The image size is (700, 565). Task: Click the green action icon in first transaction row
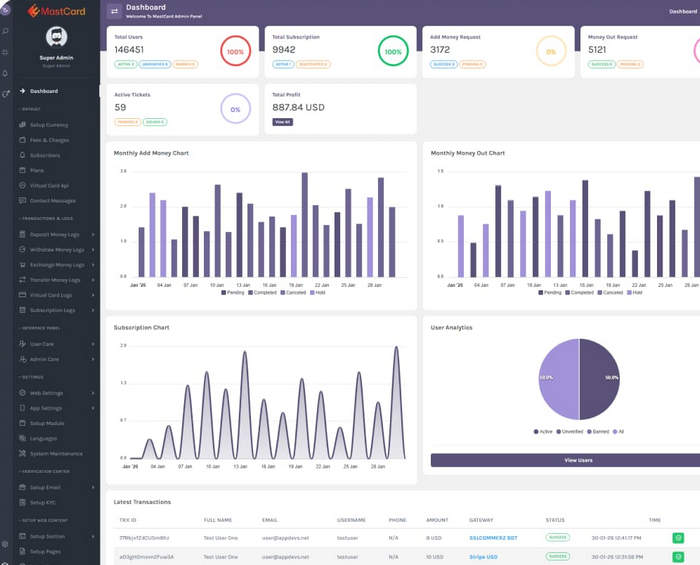coord(678,537)
